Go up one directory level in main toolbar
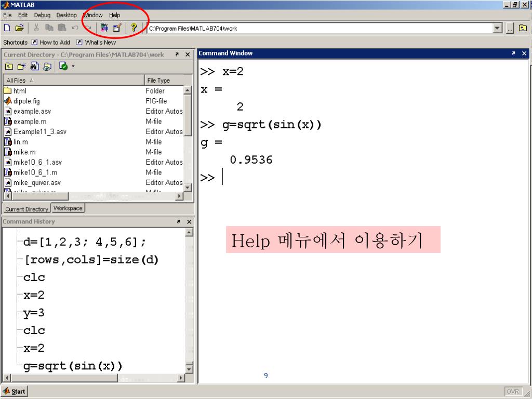The image size is (532, 399). (x=523, y=28)
